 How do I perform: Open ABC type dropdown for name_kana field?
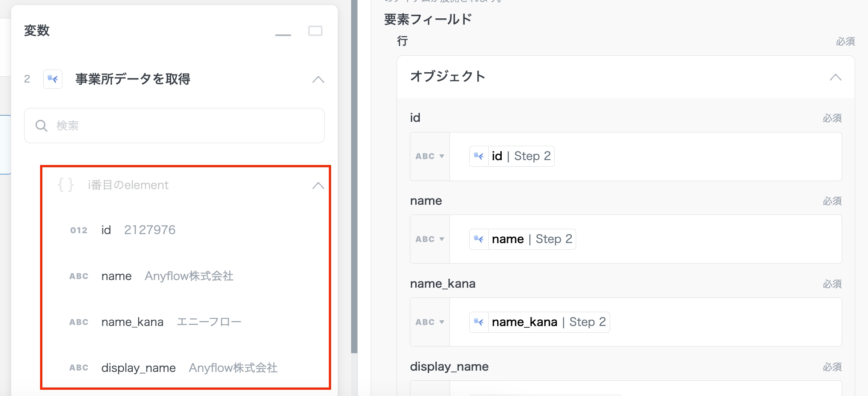pyautogui.click(x=430, y=322)
